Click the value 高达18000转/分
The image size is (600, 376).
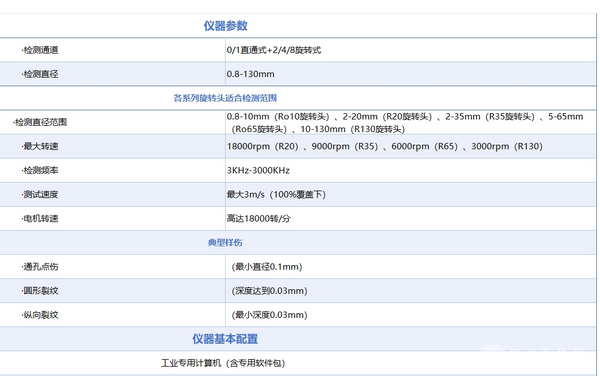pos(258,219)
